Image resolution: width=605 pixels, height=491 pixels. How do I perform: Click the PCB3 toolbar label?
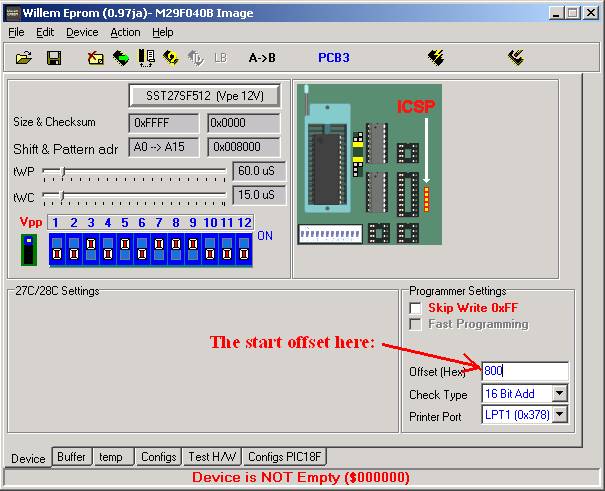(x=334, y=57)
